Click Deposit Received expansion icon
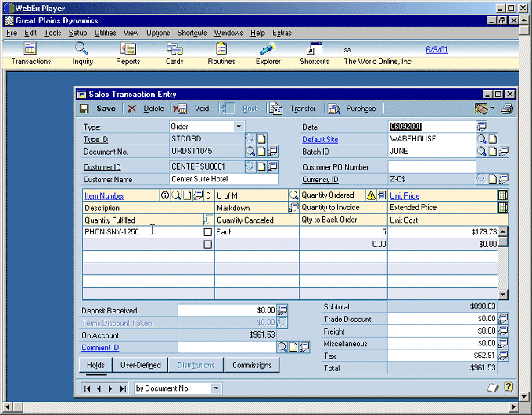 click(x=282, y=310)
